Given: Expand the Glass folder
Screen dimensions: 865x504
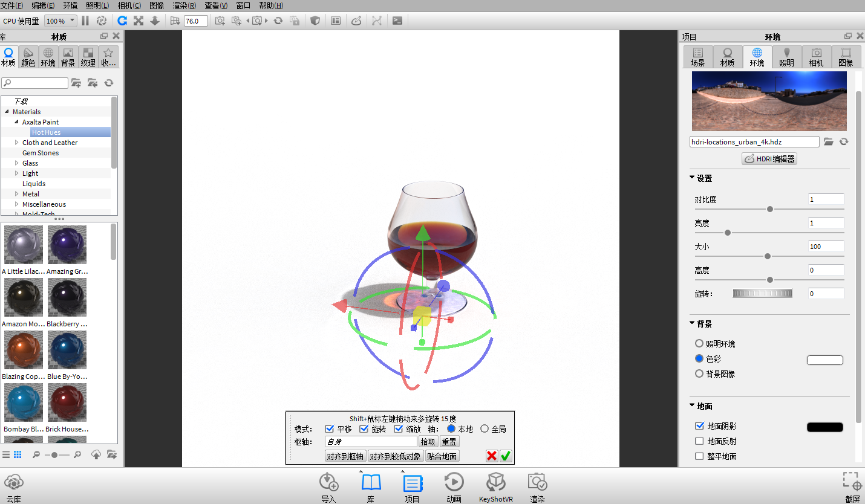Looking at the screenshot, I should [17, 163].
